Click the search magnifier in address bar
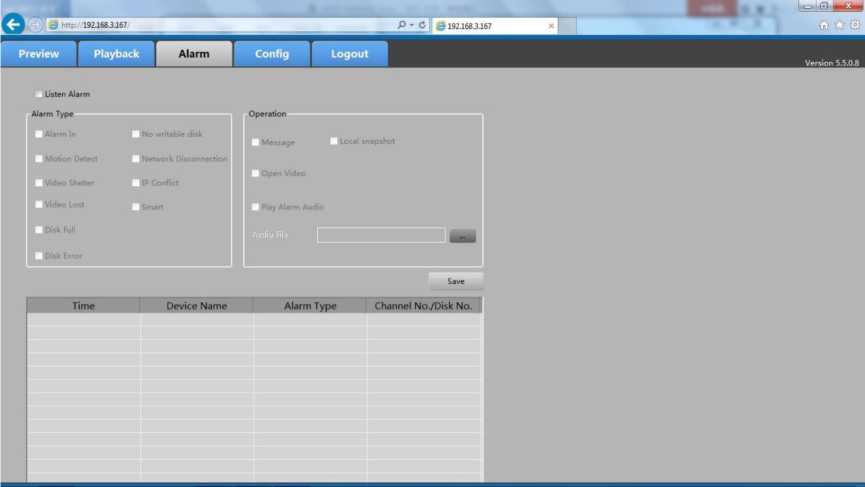This screenshot has height=487, width=865. click(402, 25)
